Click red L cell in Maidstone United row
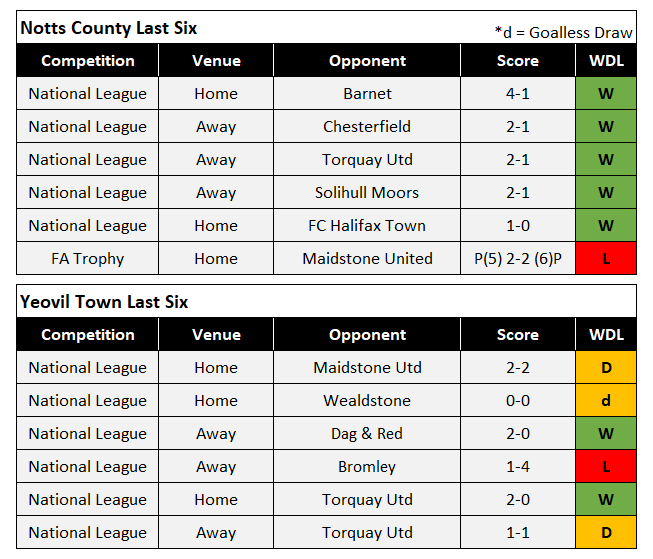The width and height of the screenshot is (653, 559). coord(605,259)
